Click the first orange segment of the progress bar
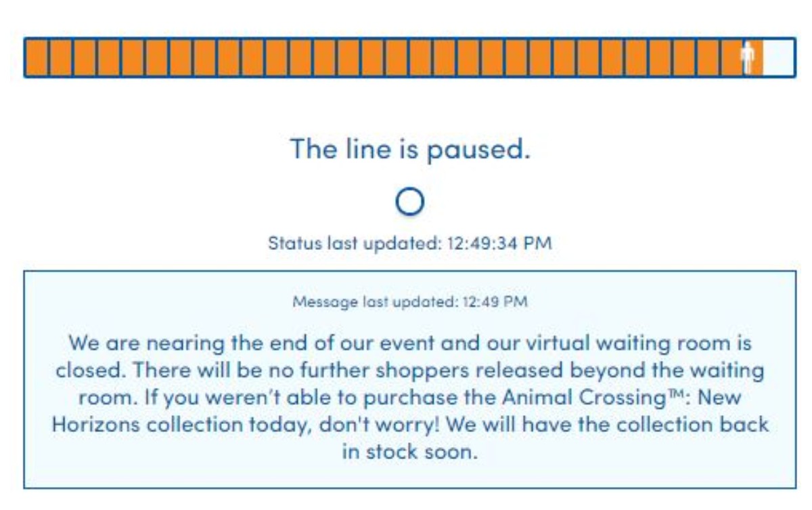812x510 pixels. [x=37, y=58]
